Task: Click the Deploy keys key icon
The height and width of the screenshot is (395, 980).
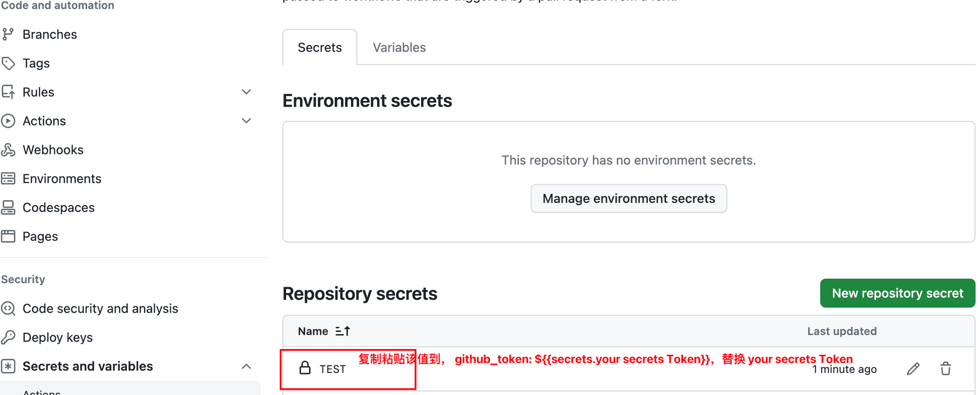Action: pyautogui.click(x=8, y=337)
